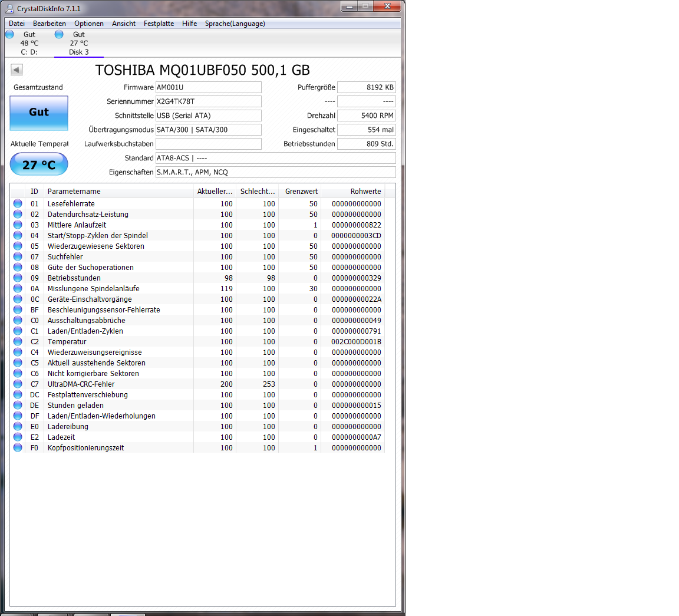Viewport: 679px width, 616px height.
Task: Click the TOSHIBA MQ01UBF050 500,1 GB title
Action: click(203, 70)
